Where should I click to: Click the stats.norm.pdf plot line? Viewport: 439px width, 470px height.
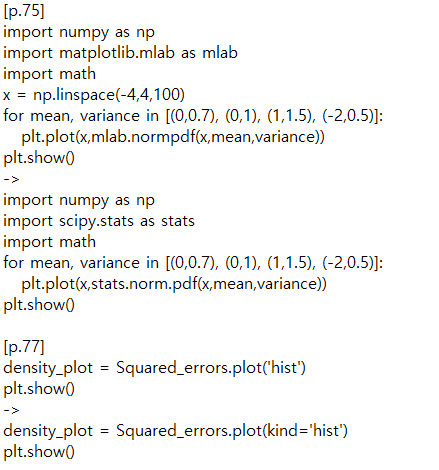(174, 284)
